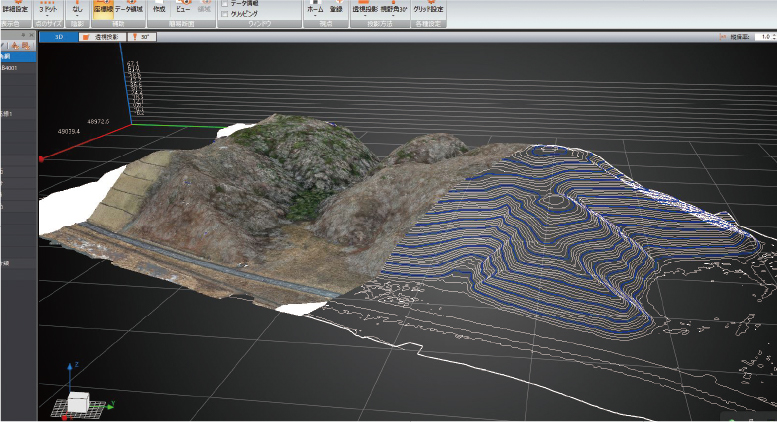This screenshot has width=777, height=422.
Task: Open 詳細設定 detailed settings
Action: pyautogui.click(x=15, y=9)
